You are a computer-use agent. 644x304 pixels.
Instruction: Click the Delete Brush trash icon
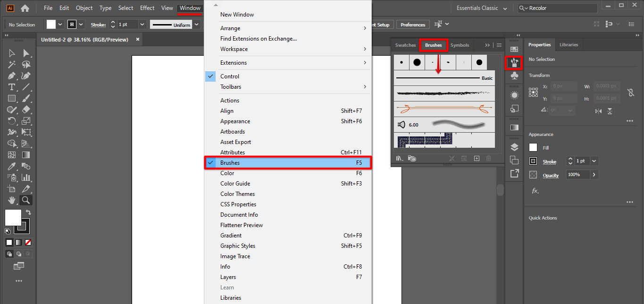tap(488, 158)
